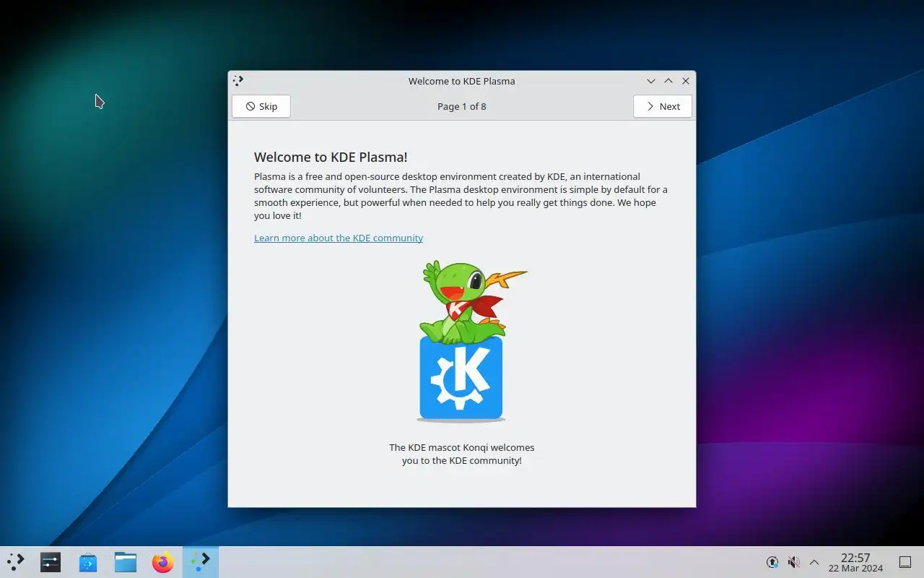This screenshot has height=578, width=924.
Task: Launch Discover software center from taskbar
Action: 88,562
